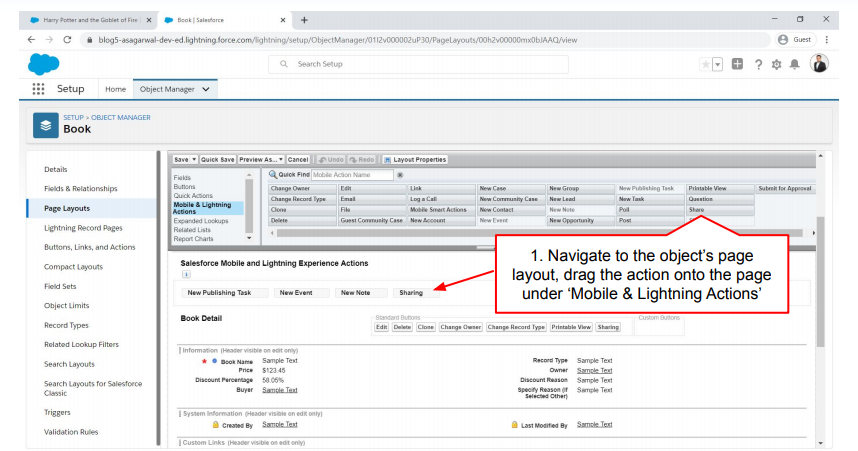Click the address bar URL
This screenshot has height=451, width=858.
(338, 40)
